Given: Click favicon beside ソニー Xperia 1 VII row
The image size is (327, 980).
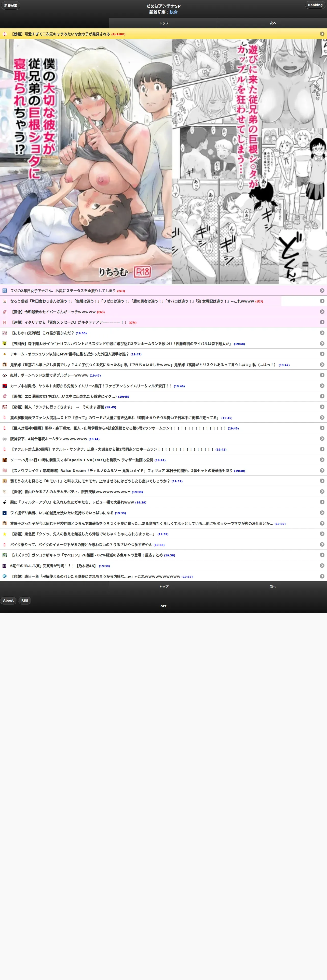Looking at the screenshot, I should [5, 459].
